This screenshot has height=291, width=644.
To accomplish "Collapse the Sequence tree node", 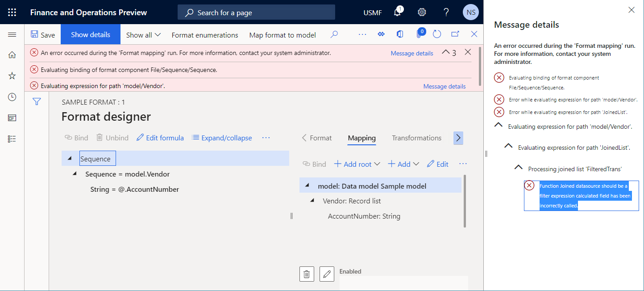I will [x=69, y=158].
